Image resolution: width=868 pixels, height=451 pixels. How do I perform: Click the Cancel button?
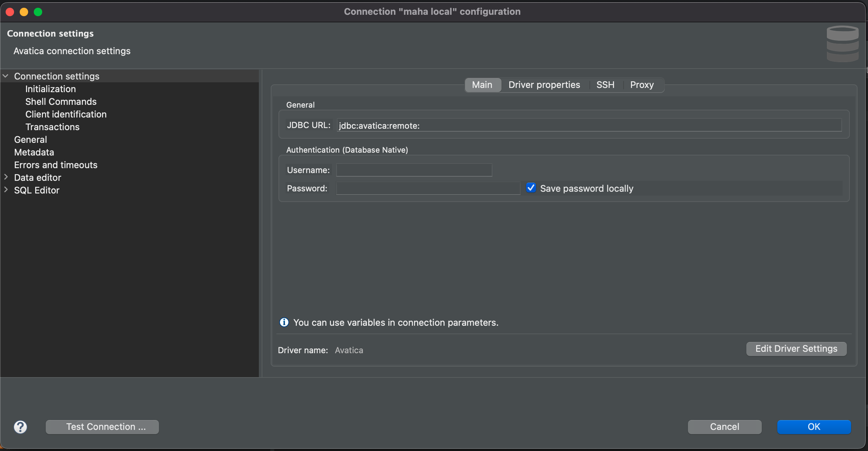pos(725,427)
